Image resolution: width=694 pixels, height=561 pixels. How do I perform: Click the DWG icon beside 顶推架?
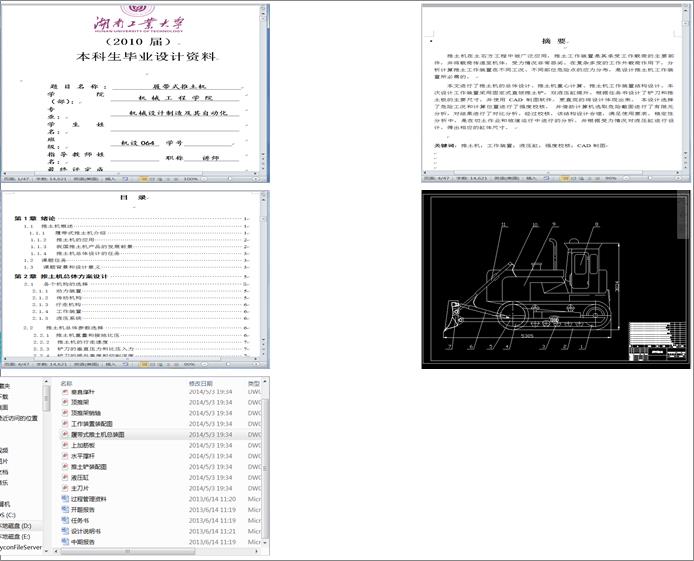coord(65,402)
